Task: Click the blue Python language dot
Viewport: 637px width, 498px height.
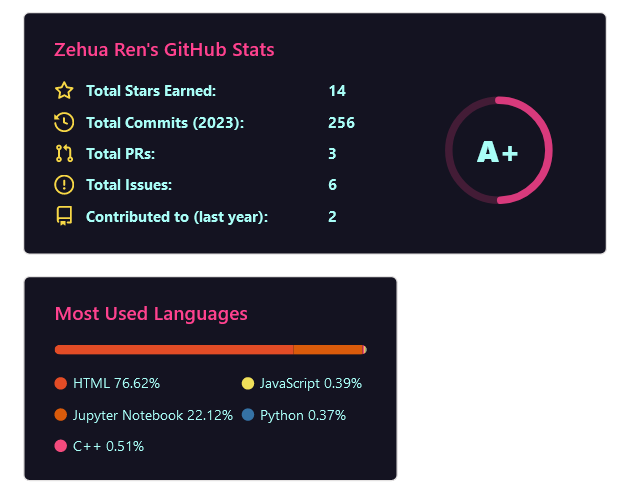Action: 248,414
